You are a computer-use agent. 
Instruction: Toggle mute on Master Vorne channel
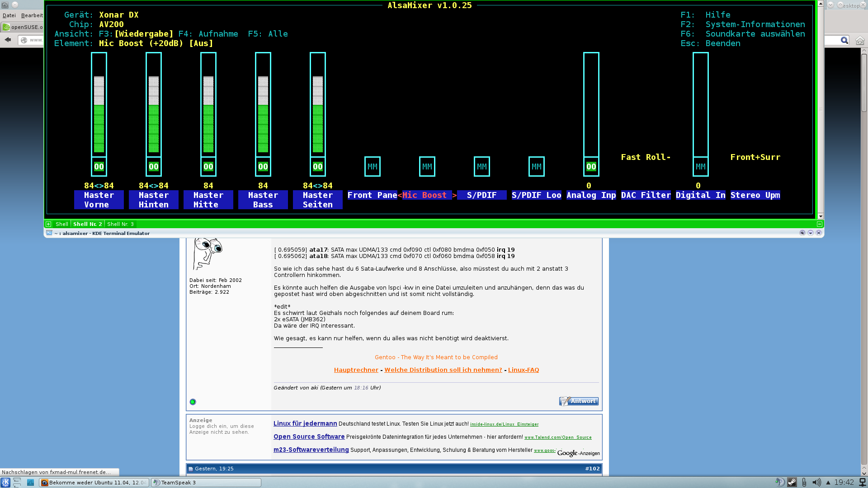[99, 167]
